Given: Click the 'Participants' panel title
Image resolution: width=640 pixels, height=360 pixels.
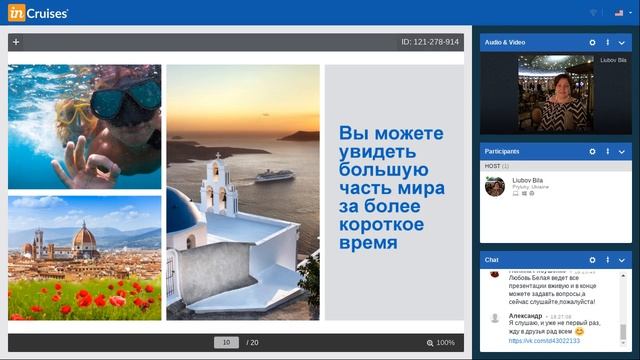Looking at the screenshot, I should click(x=502, y=151).
